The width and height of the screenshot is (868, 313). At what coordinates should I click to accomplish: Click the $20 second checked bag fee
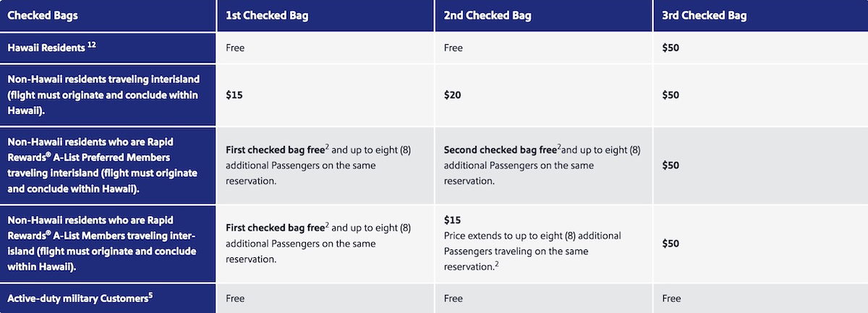(x=452, y=95)
